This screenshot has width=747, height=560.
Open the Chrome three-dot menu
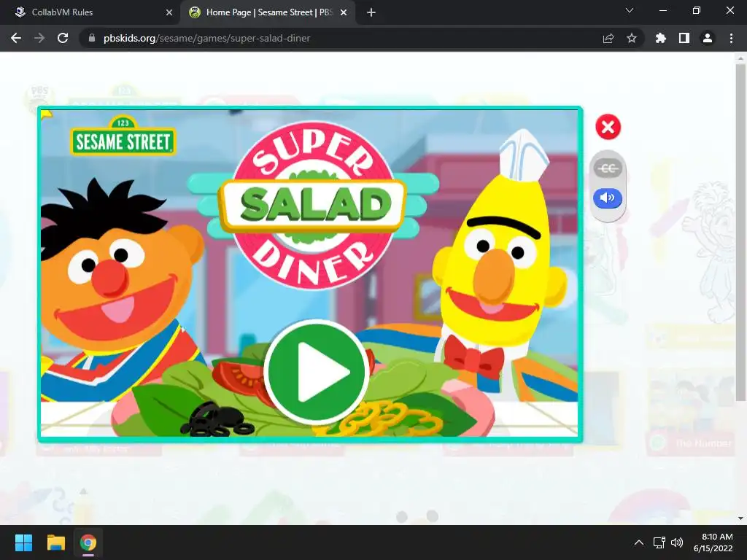pos(731,38)
